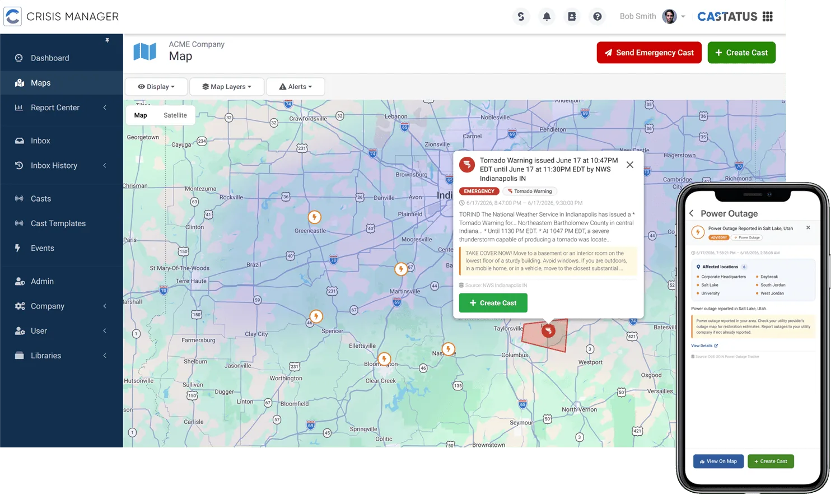This screenshot has width=840, height=504.
Task: Expand the Libraries submenu chevron
Action: point(105,356)
